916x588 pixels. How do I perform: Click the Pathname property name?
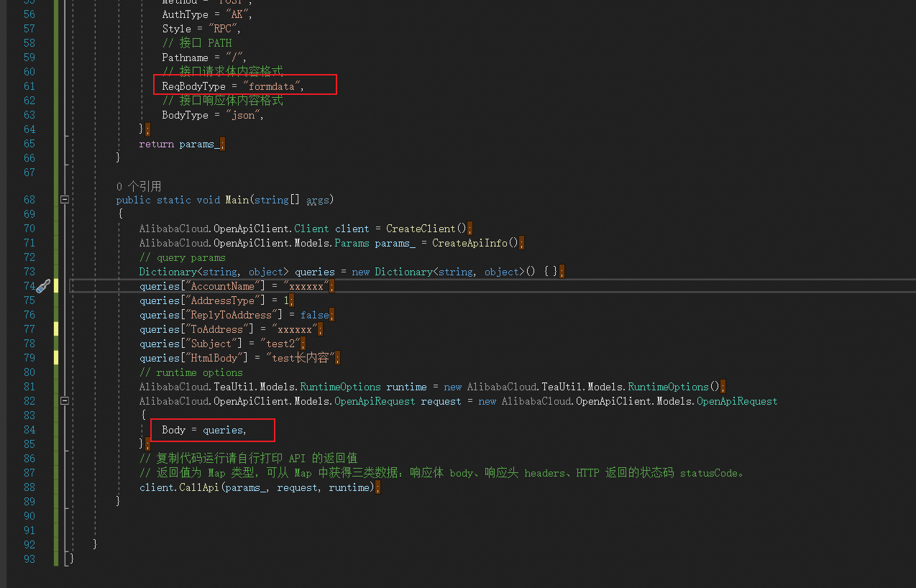pos(185,58)
